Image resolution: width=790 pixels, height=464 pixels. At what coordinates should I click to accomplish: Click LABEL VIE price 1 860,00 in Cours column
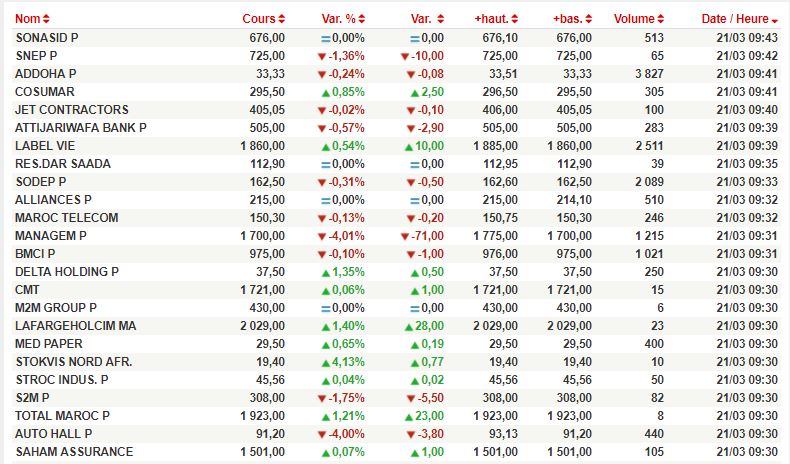[x=262, y=146]
